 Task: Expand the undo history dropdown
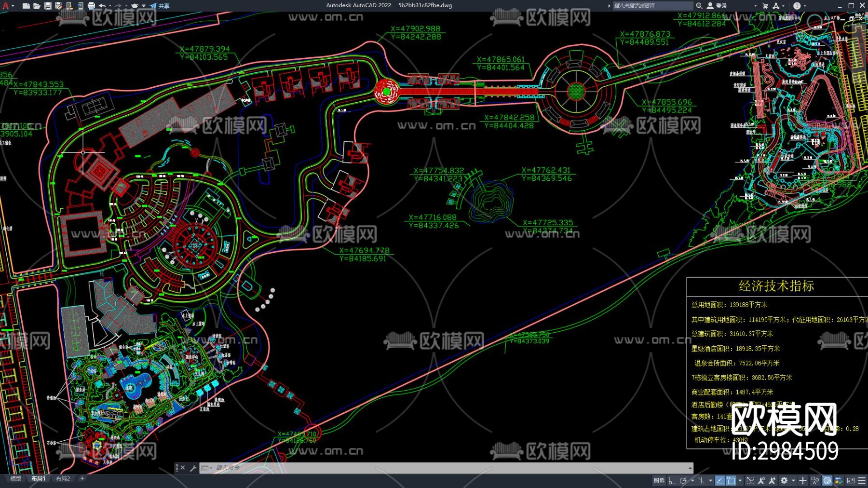click(x=109, y=6)
